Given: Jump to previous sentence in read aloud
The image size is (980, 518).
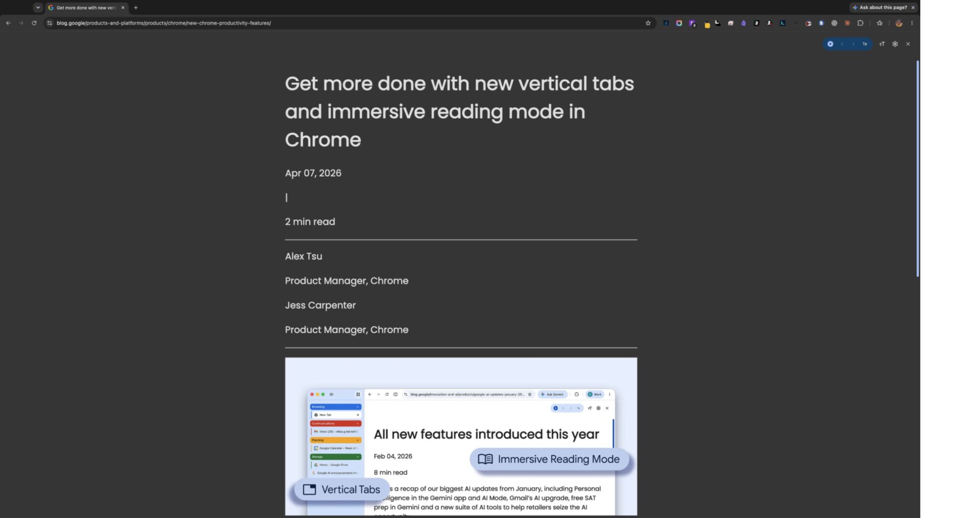Looking at the screenshot, I should pos(842,44).
